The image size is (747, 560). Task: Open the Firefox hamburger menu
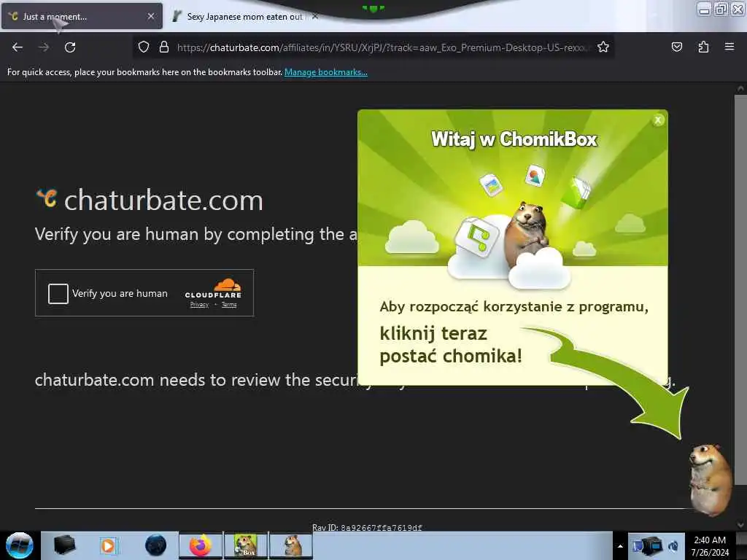pyautogui.click(x=729, y=47)
